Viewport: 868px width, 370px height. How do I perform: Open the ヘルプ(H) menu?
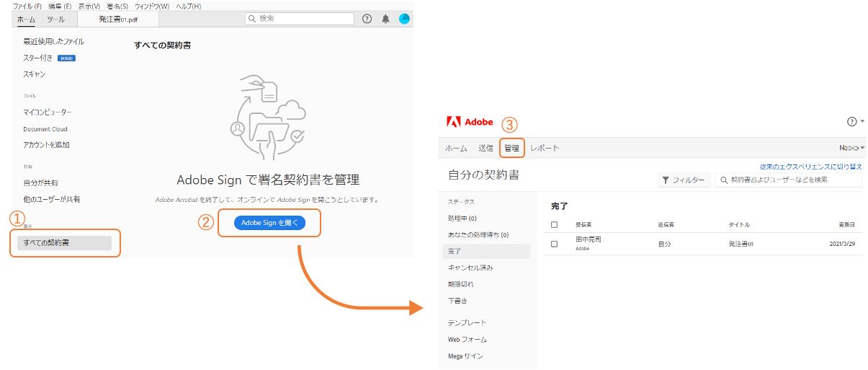(x=189, y=6)
